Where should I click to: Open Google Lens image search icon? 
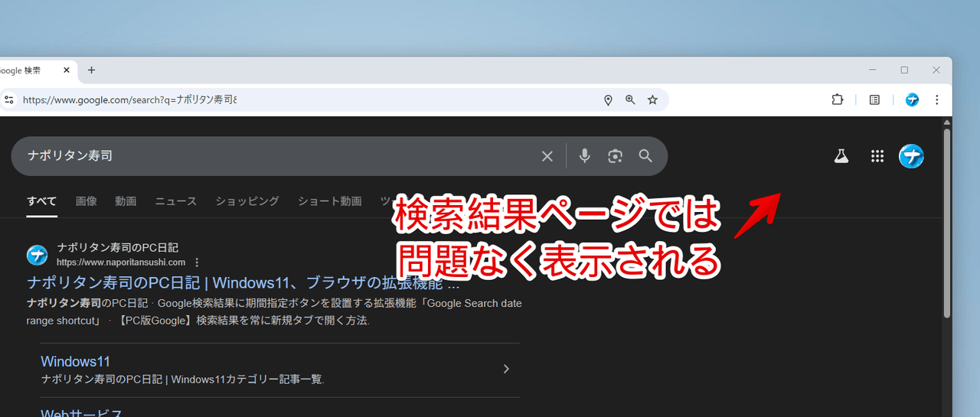pyautogui.click(x=615, y=156)
